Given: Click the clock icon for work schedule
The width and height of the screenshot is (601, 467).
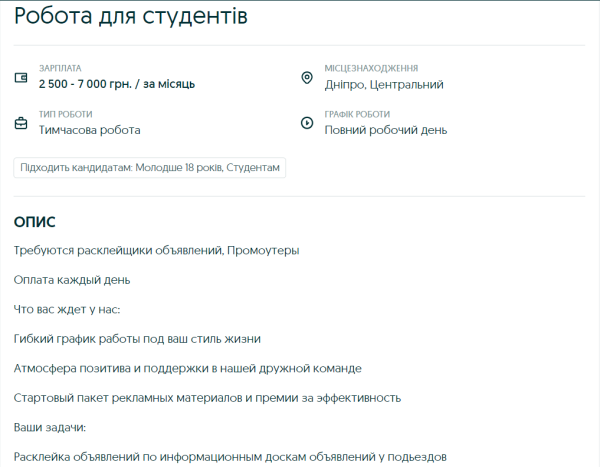Looking at the screenshot, I should (x=307, y=123).
